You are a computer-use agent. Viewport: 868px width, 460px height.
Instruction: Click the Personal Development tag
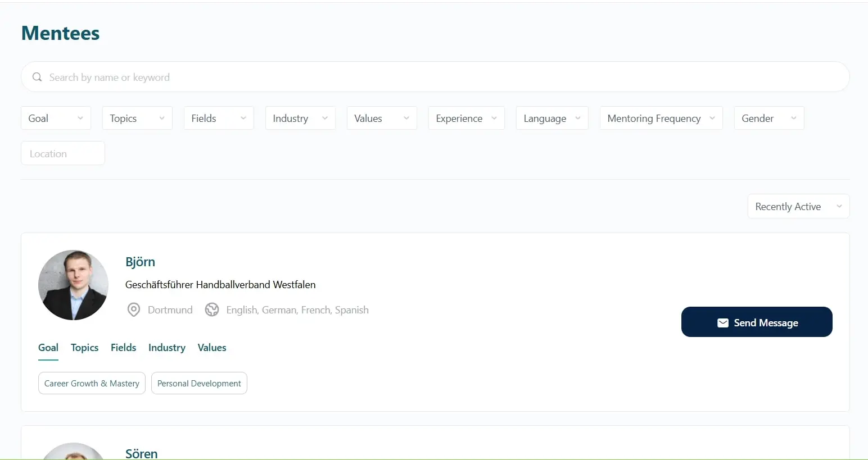point(199,383)
